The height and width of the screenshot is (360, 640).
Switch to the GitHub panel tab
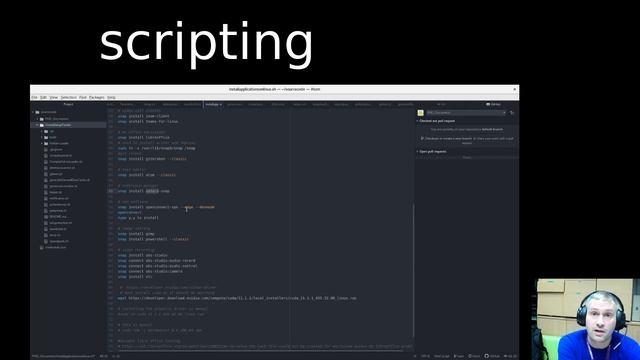click(493, 104)
